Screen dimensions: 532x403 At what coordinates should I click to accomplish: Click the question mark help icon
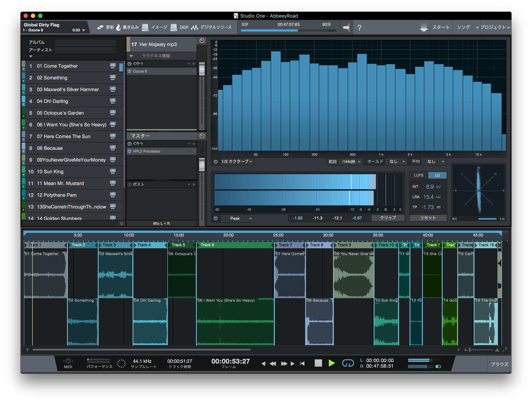pos(359,28)
